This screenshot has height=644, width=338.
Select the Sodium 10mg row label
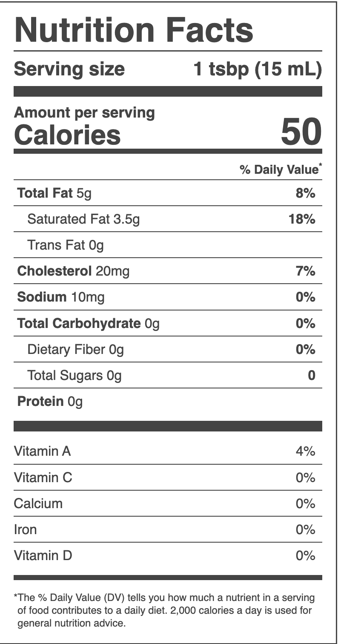pos(60,297)
